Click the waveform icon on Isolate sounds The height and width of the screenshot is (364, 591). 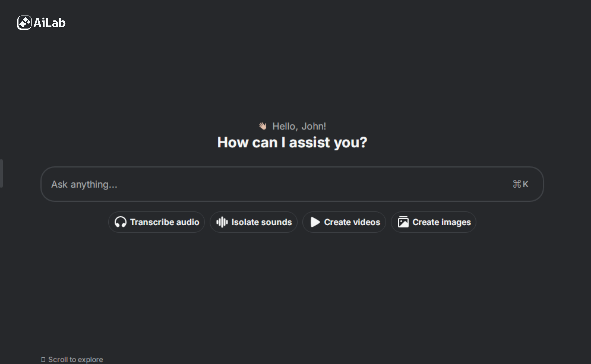tap(222, 222)
